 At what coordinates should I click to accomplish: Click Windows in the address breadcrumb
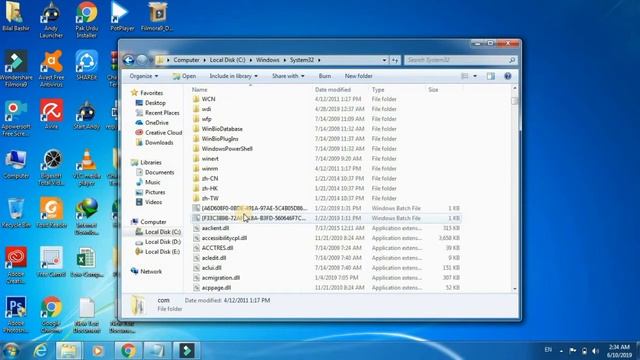[267, 60]
